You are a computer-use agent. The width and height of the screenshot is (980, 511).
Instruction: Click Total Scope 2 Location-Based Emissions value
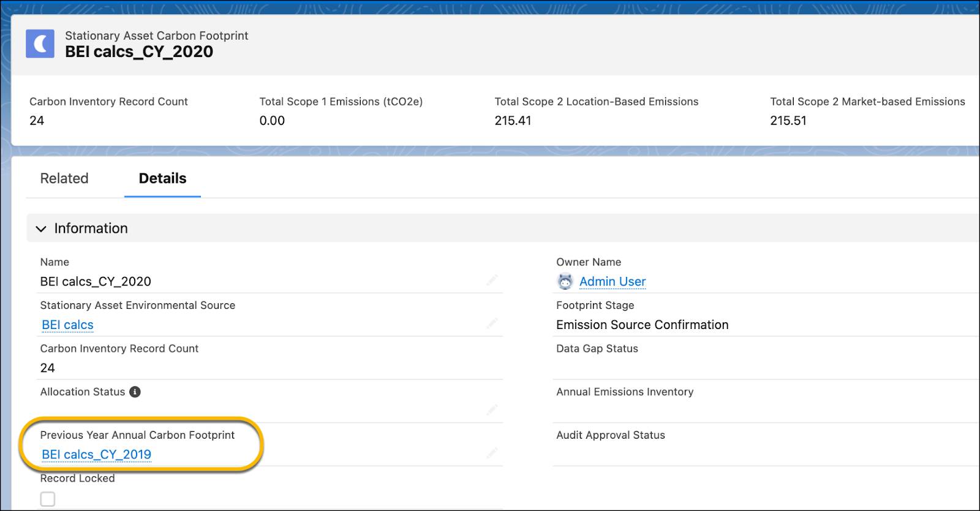(x=513, y=121)
